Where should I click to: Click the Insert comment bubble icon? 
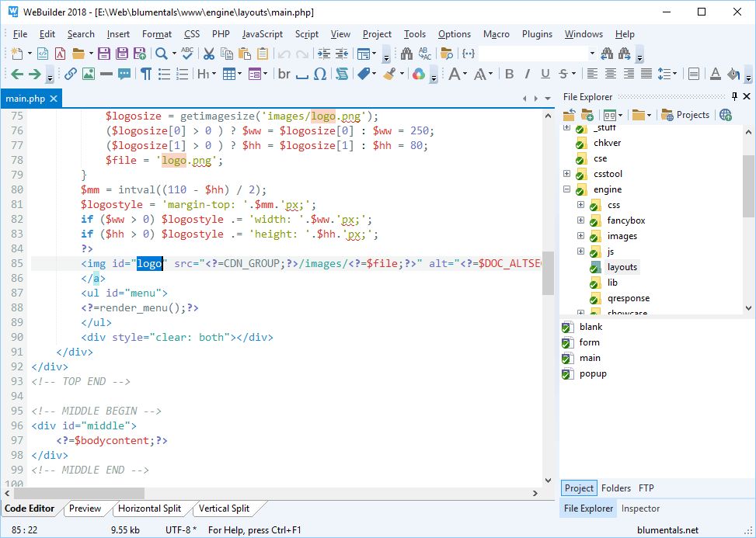pyautogui.click(x=124, y=74)
